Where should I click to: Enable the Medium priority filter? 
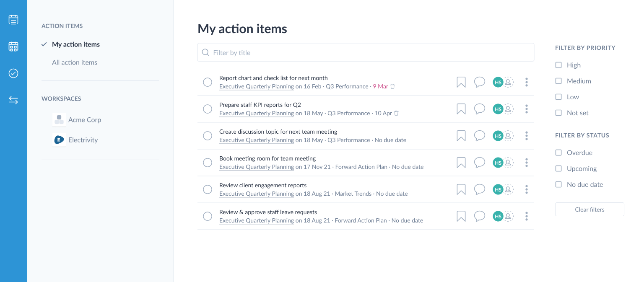pyautogui.click(x=558, y=81)
